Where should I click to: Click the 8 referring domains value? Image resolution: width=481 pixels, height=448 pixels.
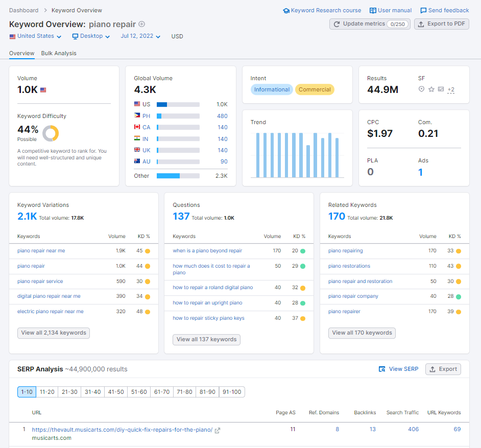pos(337,429)
